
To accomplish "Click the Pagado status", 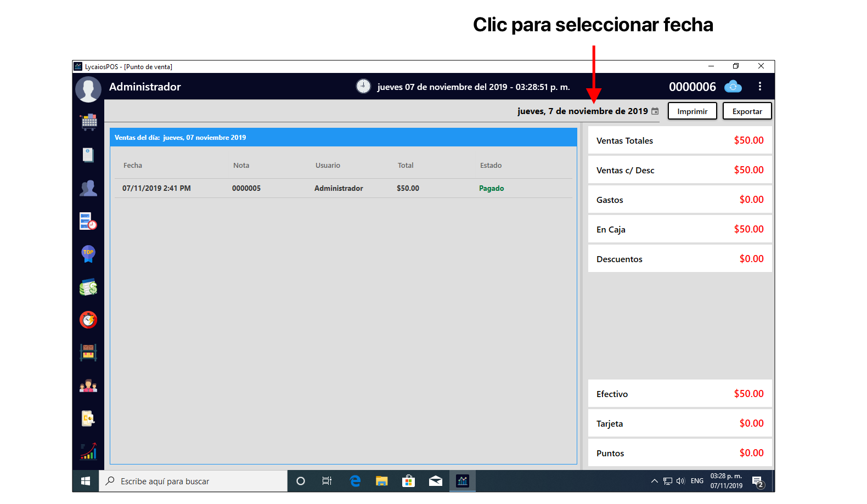I will click(492, 188).
